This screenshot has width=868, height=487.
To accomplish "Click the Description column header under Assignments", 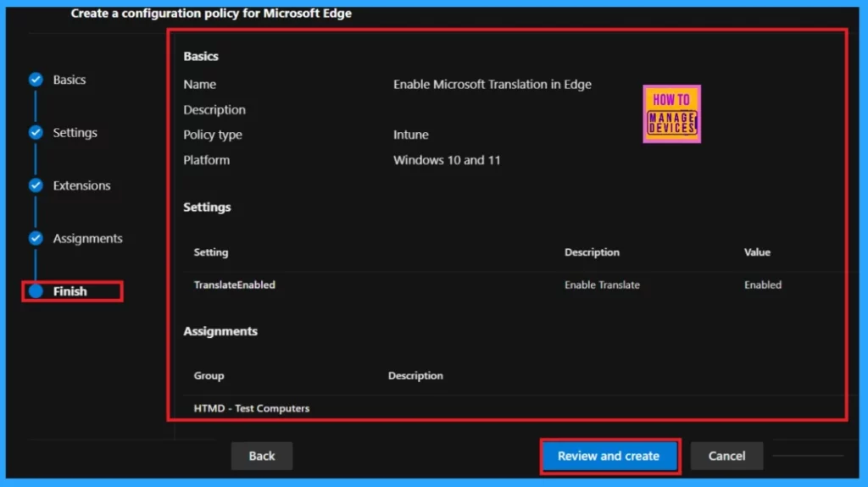I will [x=415, y=376].
